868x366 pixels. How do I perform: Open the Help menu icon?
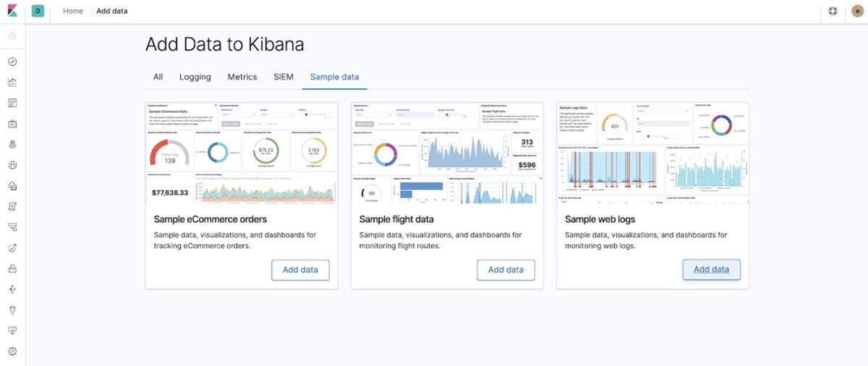(x=833, y=11)
